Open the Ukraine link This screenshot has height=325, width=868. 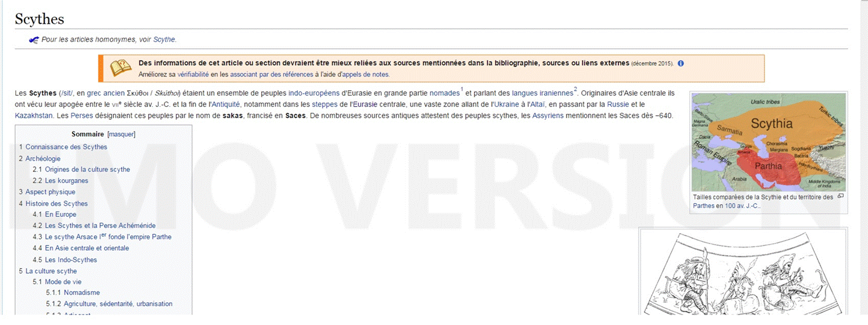(x=507, y=105)
